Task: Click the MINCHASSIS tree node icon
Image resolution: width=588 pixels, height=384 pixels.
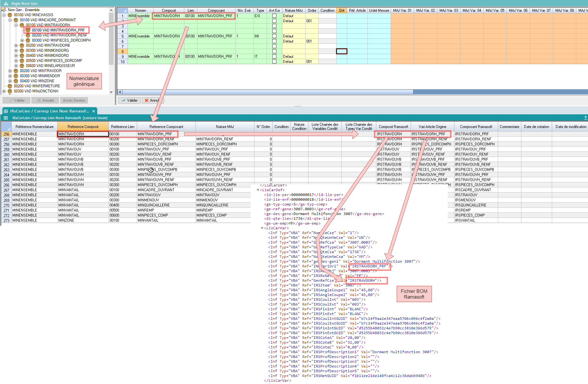Action: (x=10, y=15)
